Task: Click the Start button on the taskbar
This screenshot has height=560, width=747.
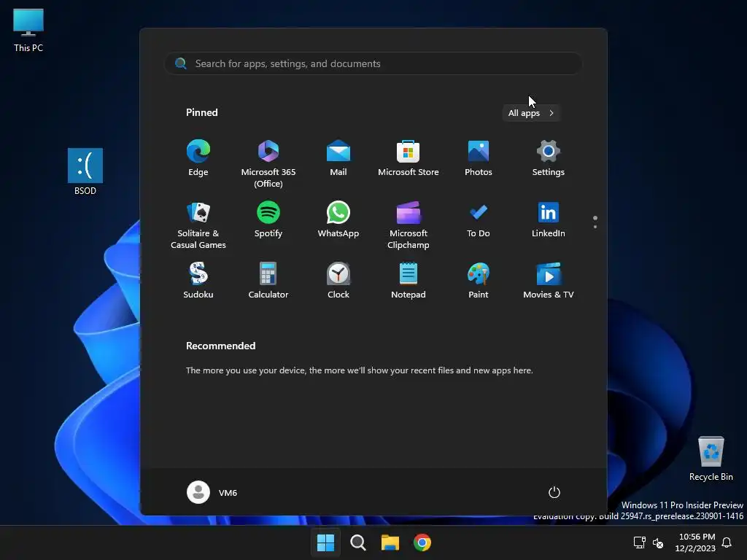Action: [326, 542]
